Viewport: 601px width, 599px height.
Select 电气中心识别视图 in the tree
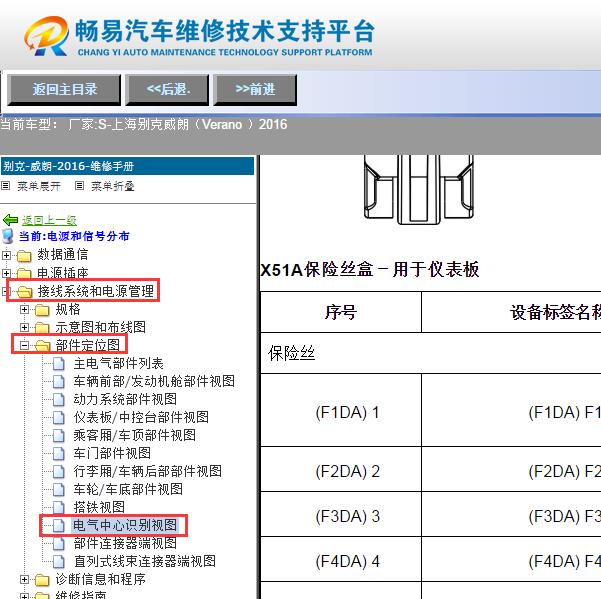pos(125,525)
